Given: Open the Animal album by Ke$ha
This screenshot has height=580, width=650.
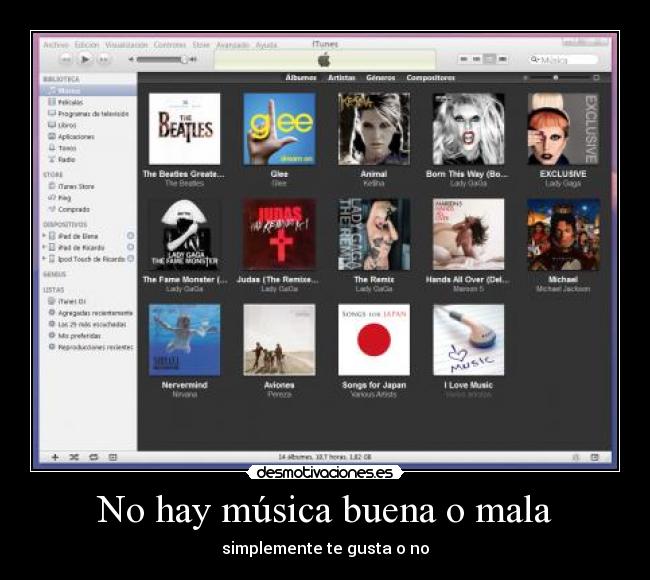Looking at the screenshot, I should [374, 129].
